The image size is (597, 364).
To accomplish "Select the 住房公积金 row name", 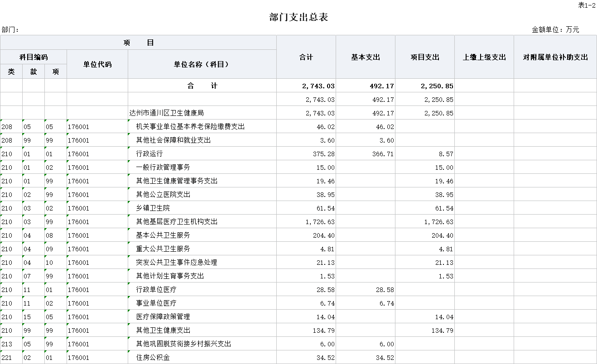I will point(153,357).
